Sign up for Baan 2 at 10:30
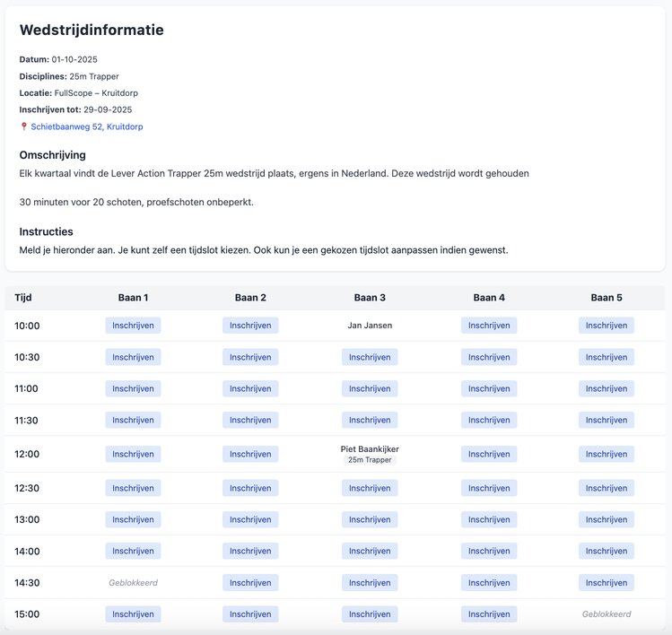 point(250,357)
